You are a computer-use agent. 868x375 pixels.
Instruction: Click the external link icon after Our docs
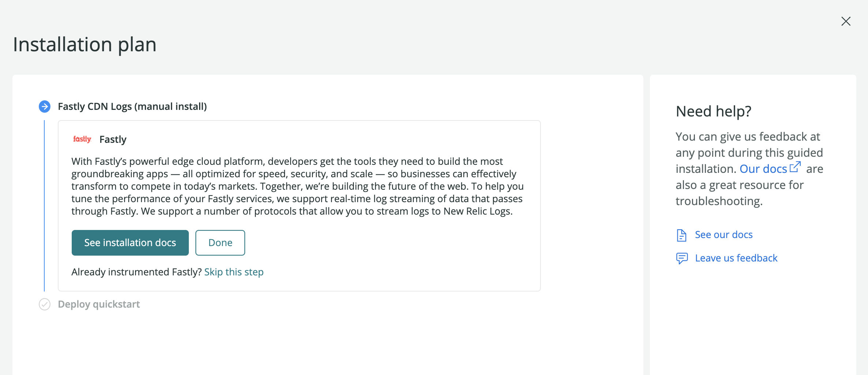point(795,168)
